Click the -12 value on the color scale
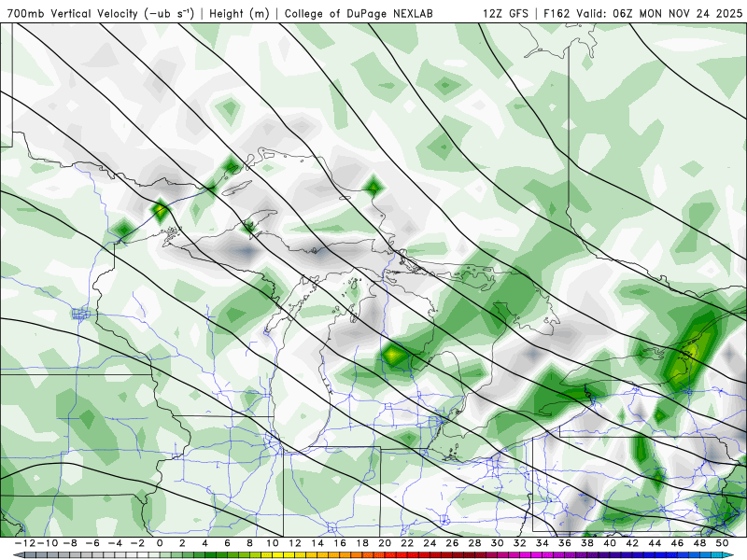Screen dimensions: 747x560 [25, 543]
